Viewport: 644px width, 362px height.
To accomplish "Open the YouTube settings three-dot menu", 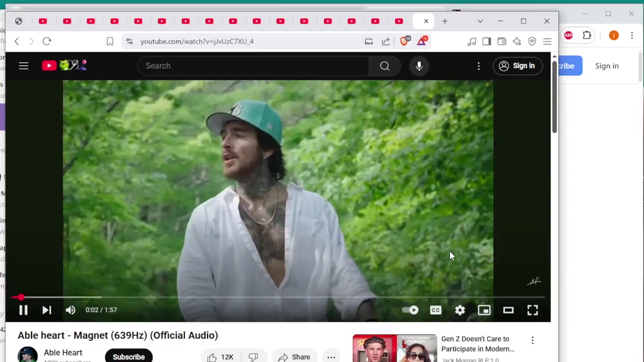I will click(478, 66).
